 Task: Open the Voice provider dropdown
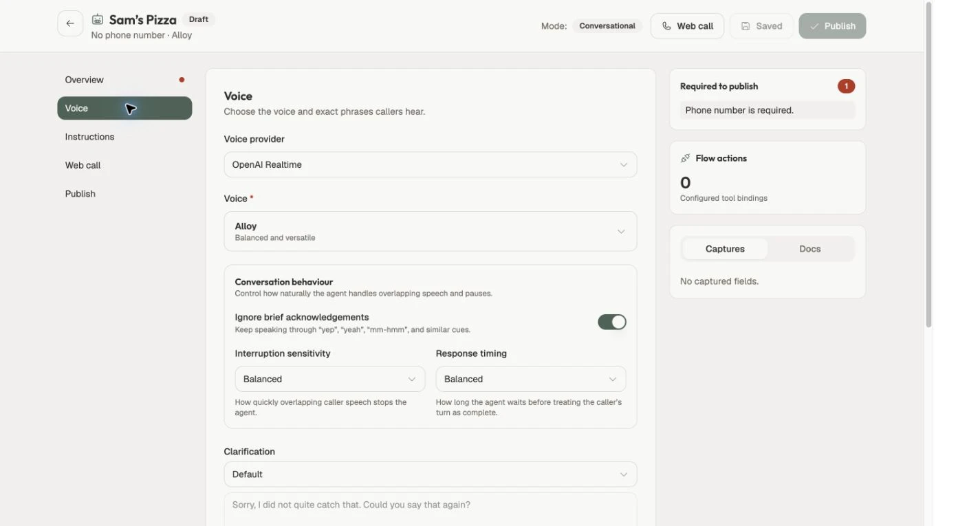pos(431,164)
